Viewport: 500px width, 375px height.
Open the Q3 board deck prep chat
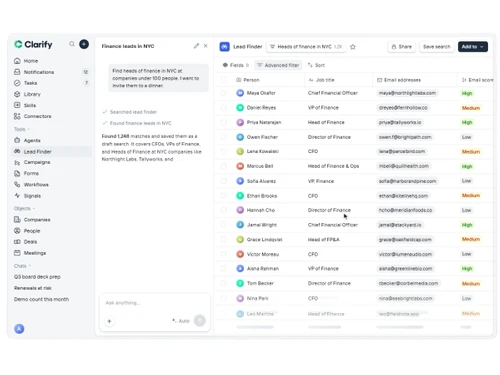pyautogui.click(x=37, y=277)
